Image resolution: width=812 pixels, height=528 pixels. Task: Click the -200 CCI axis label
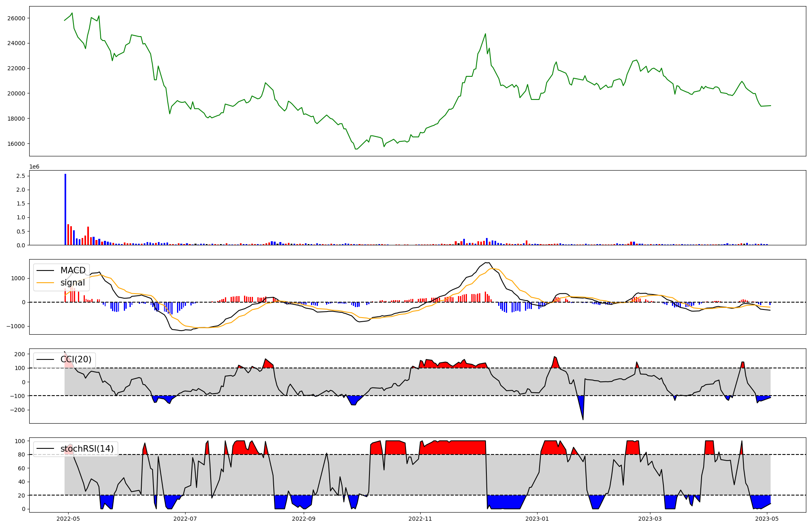(x=18, y=410)
